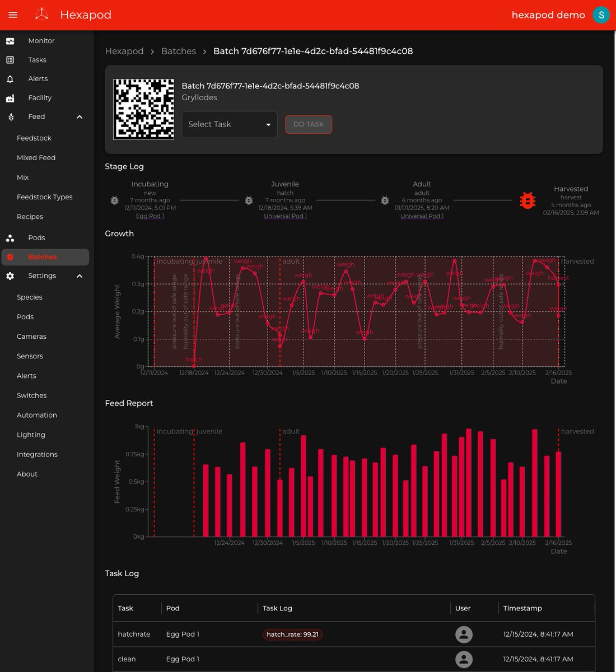616x672 pixels.
Task: Click the Timestamp column header
Action: point(522,608)
